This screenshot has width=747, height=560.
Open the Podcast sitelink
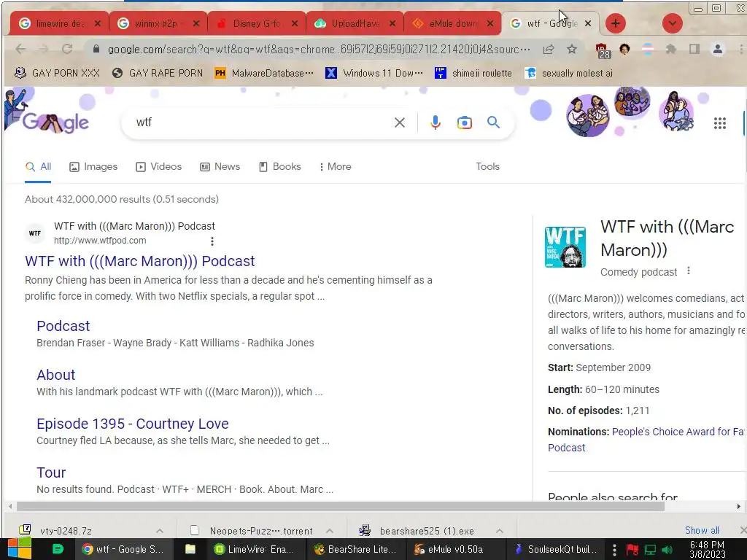[63, 326]
